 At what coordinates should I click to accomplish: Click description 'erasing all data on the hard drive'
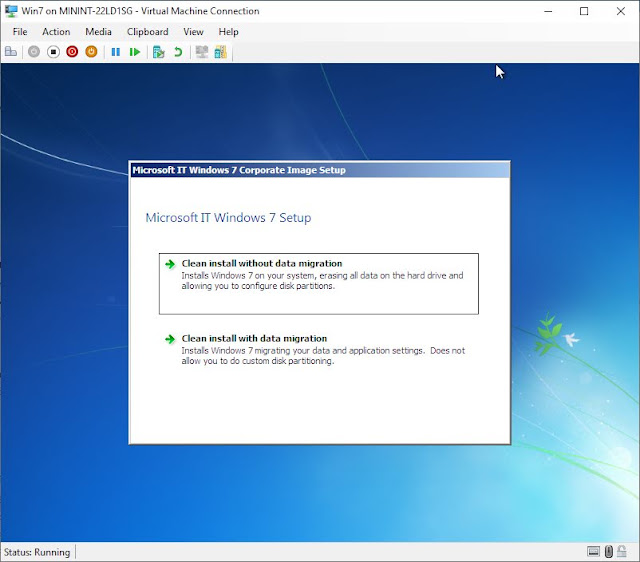click(382, 275)
